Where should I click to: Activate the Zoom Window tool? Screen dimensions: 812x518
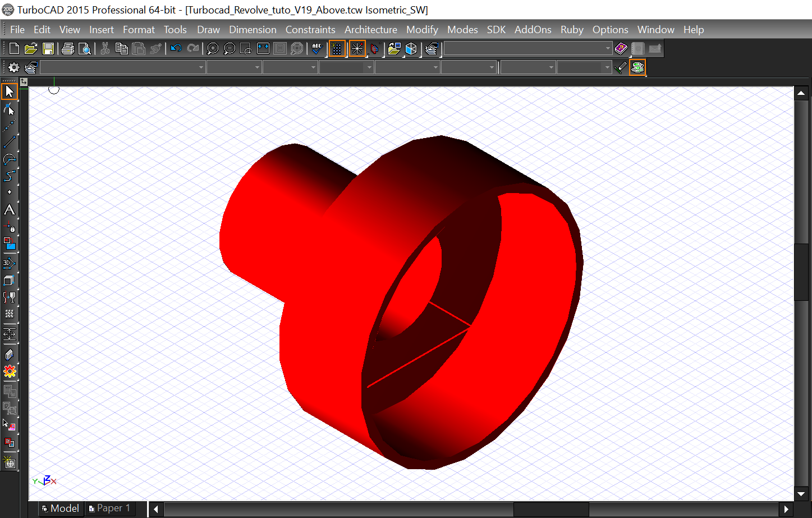(246, 49)
